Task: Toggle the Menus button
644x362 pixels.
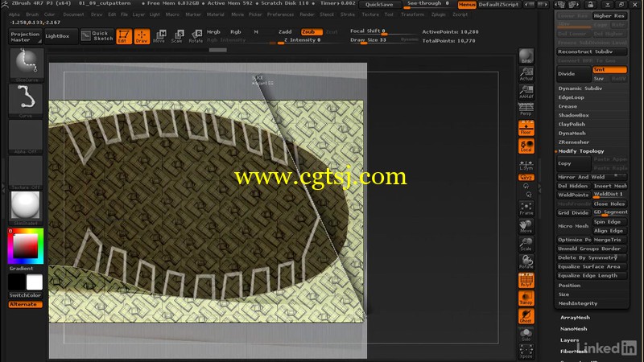Action: 467,5
